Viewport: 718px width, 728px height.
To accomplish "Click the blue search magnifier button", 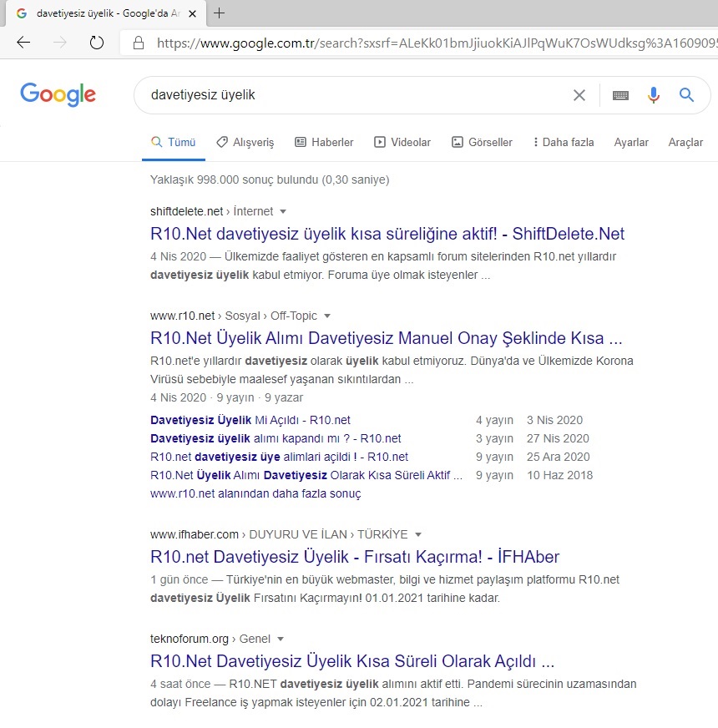I will click(x=687, y=94).
